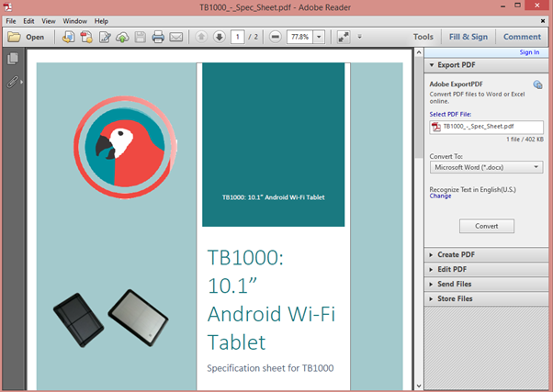
Task: Collapse the Export PDF section
Action: (x=456, y=66)
